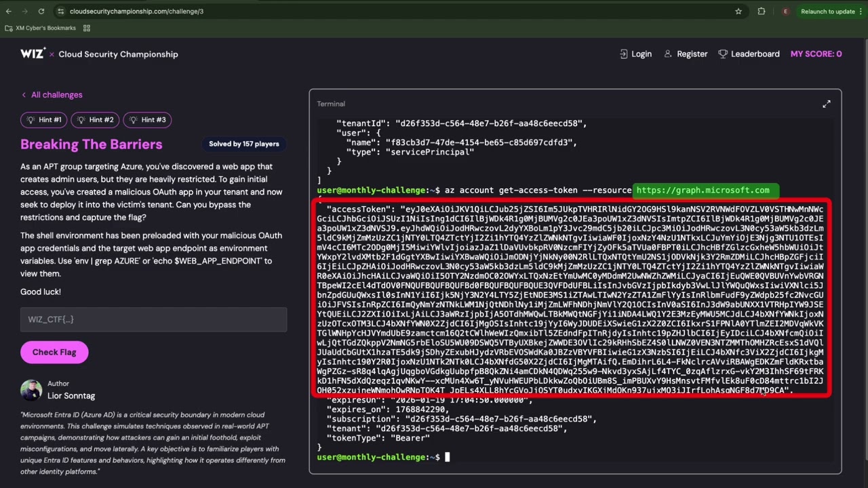
Task: Click the service principal name GUID line
Action: coord(461,143)
